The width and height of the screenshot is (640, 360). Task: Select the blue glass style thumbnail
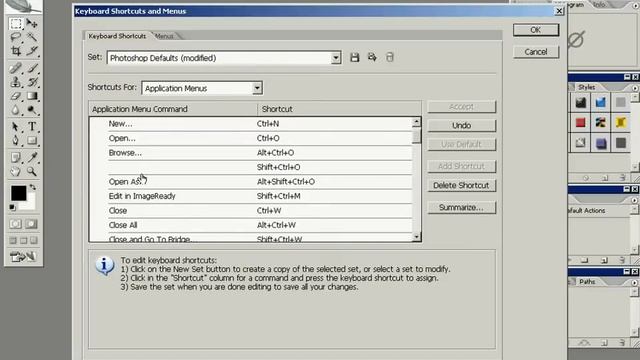tap(600, 102)
